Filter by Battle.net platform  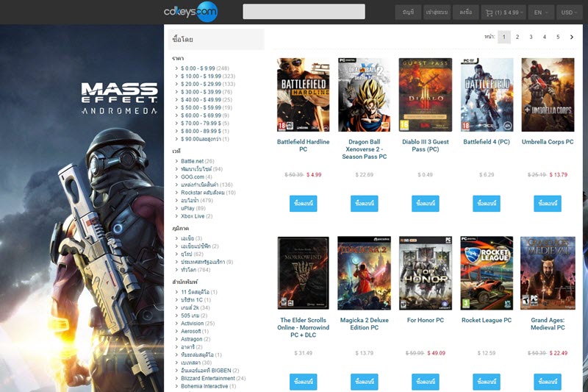coord(198,161)
